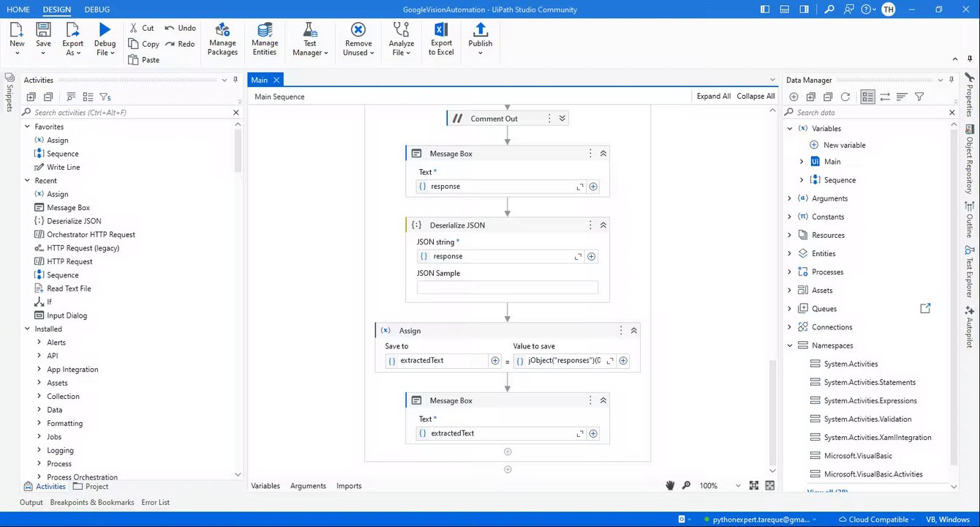Click the feedback icon in the title bar
980x527 pixels.
point(849,10)
